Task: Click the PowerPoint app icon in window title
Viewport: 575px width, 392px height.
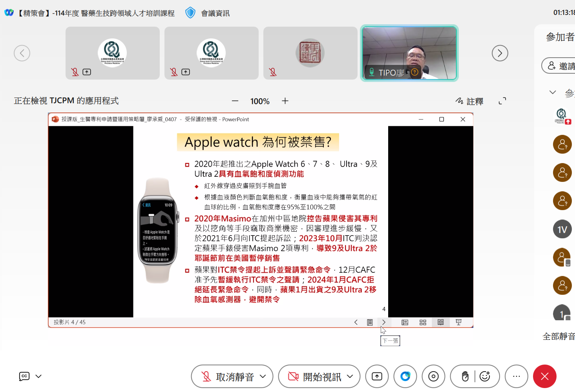Action: (x=55, y=119)
